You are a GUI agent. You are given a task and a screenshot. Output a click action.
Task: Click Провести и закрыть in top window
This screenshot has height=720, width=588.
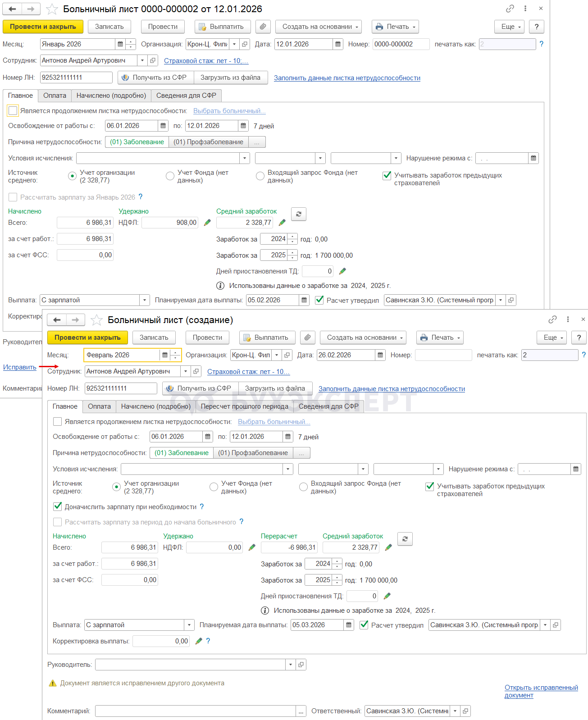pyautogui.click(x=43, y=27)
